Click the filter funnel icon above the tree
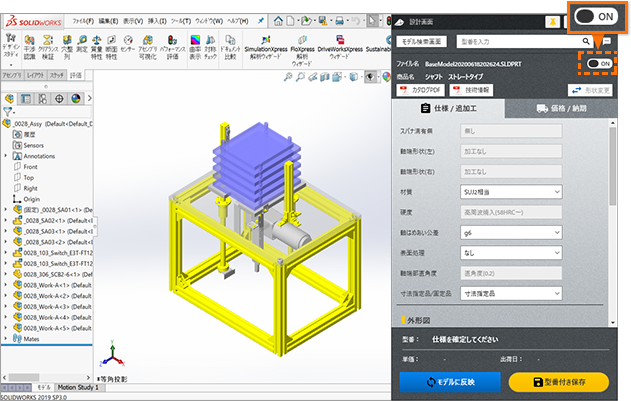This screenshot has width=631, height=401. (8, 111)
